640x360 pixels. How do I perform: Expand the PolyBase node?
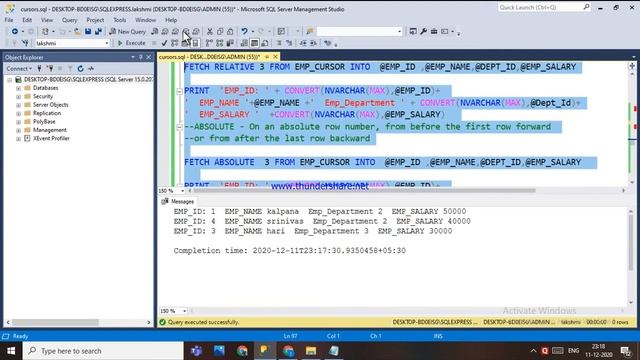(x=18, y=122)
